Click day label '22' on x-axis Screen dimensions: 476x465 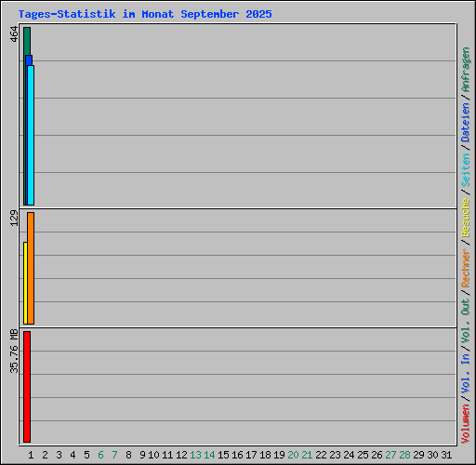point(321,455)
